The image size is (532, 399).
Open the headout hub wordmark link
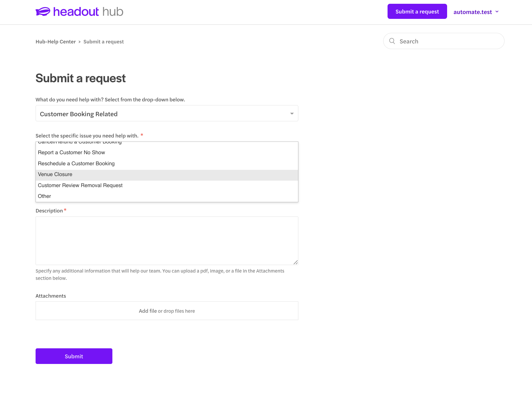point(88,12)
